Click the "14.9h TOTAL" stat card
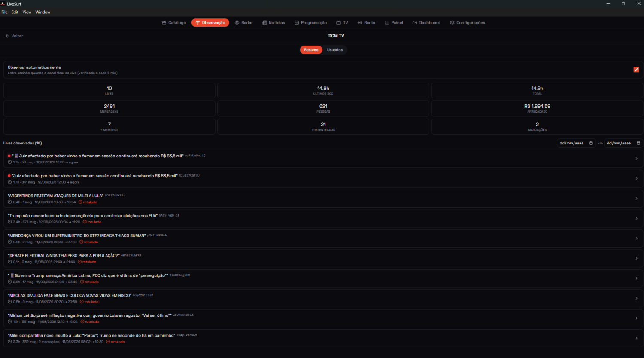This screenshot has height=358, width=644. click(x=537, y=91)
